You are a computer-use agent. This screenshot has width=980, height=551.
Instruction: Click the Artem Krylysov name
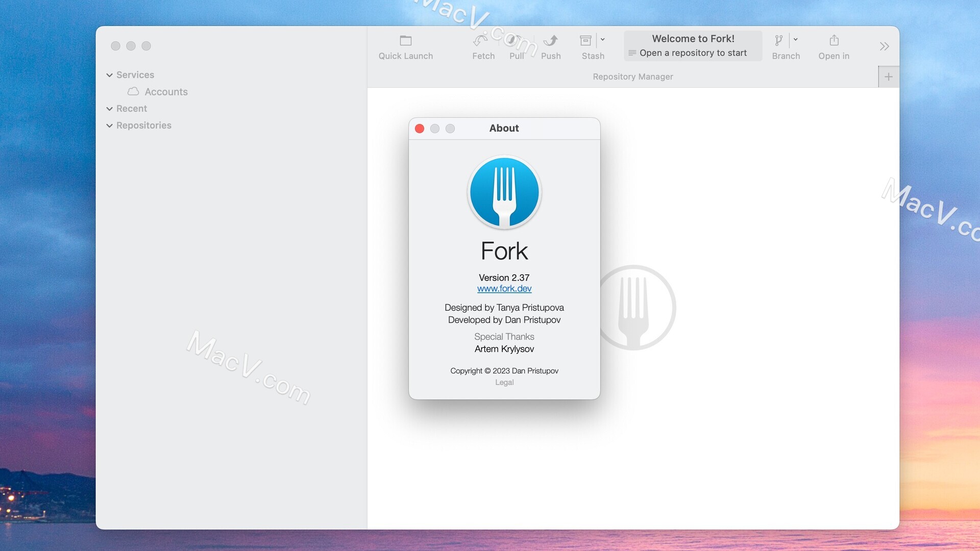click(504, 349)
